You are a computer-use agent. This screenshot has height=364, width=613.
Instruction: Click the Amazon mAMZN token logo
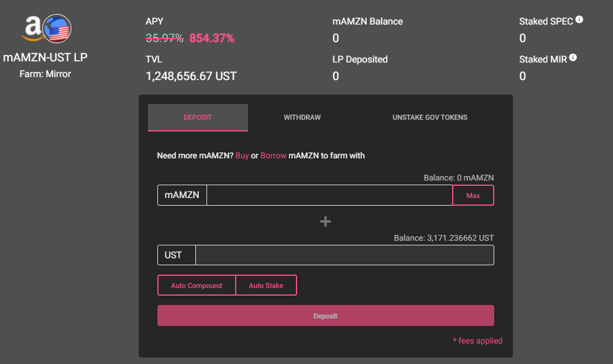[x=32, y=29]
